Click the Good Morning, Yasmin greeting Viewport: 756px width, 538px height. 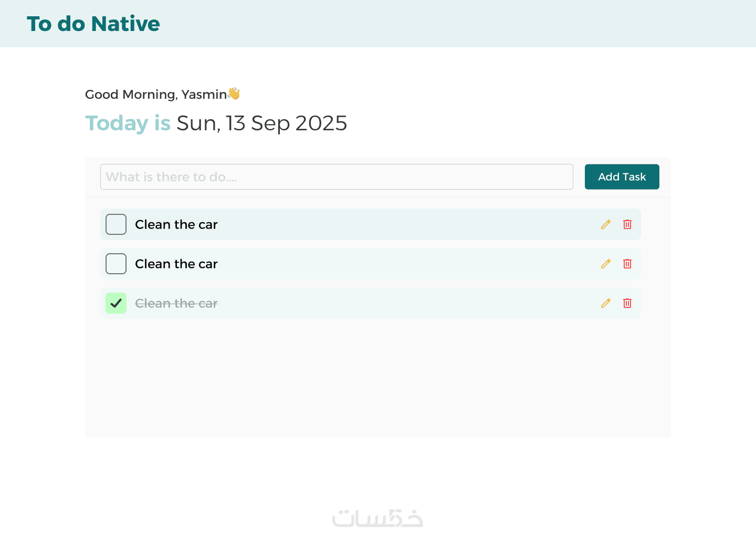pos(156,95)
